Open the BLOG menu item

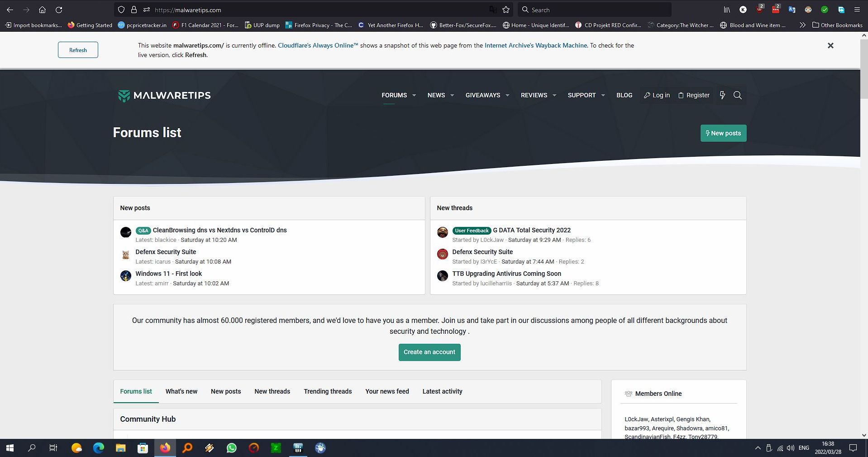pyautogui.click(x=624, y=95)
